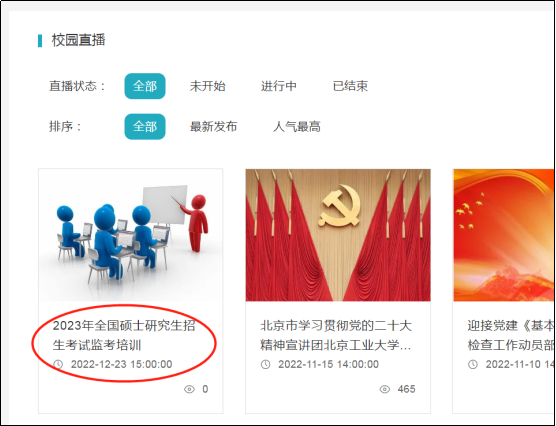Open 2023年全国硕士研究生招生考试监考培训 title link
The height and width of the screenshot is (426, 556).
click(x=124, y=335)
